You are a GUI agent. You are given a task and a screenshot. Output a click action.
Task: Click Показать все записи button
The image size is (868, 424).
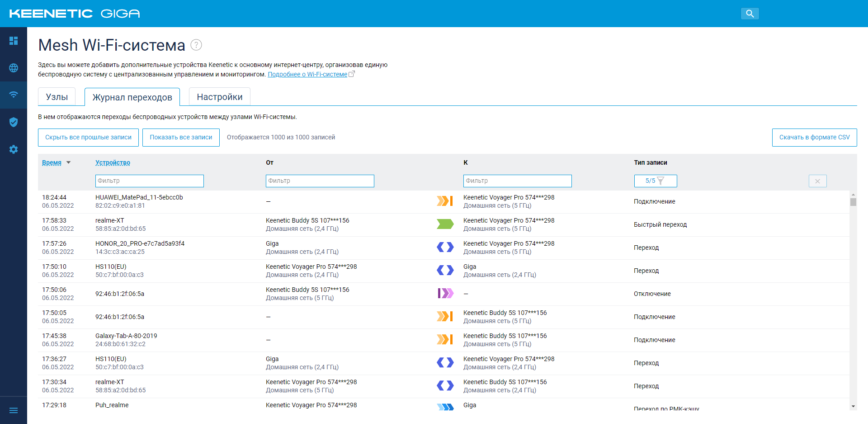point(181,138)
